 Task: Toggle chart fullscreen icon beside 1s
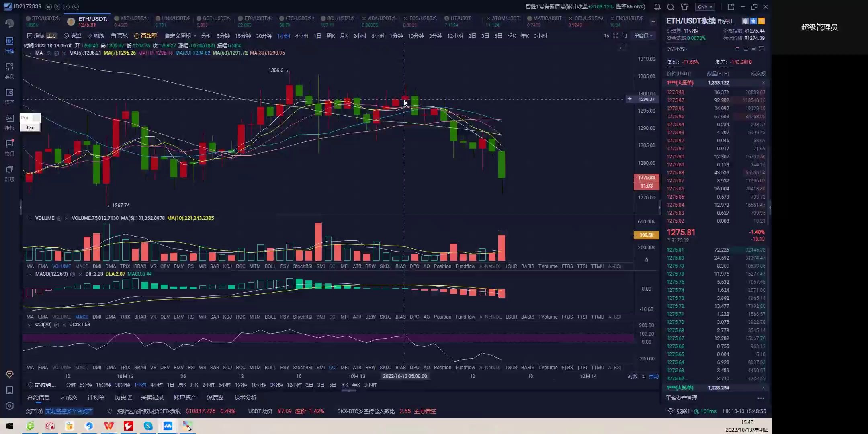616,36
